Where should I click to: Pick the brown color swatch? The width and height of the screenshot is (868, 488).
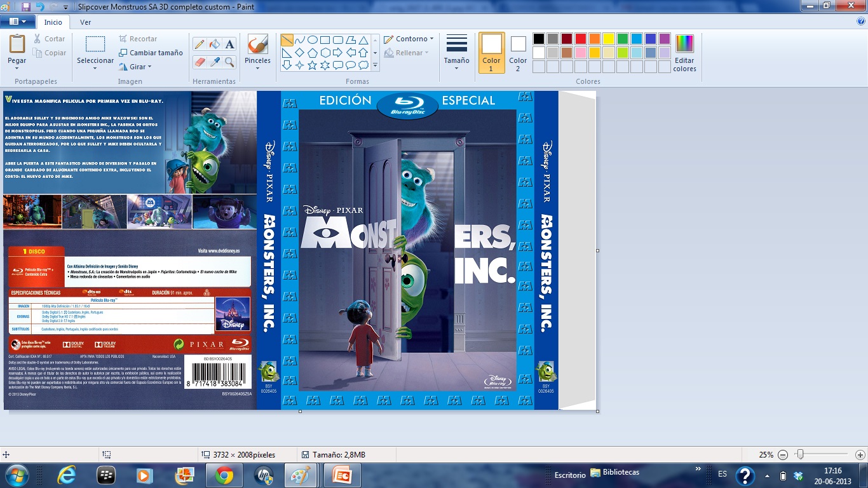567,53
